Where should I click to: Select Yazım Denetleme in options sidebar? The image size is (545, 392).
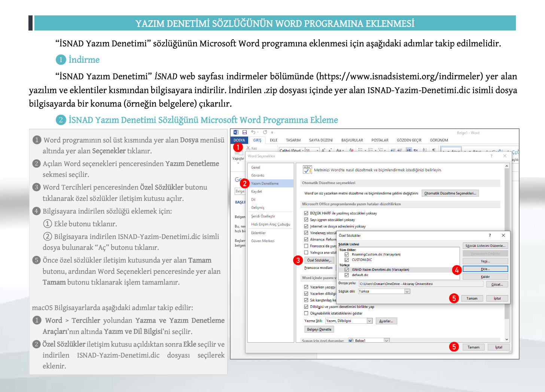click(x=265, y=183)
